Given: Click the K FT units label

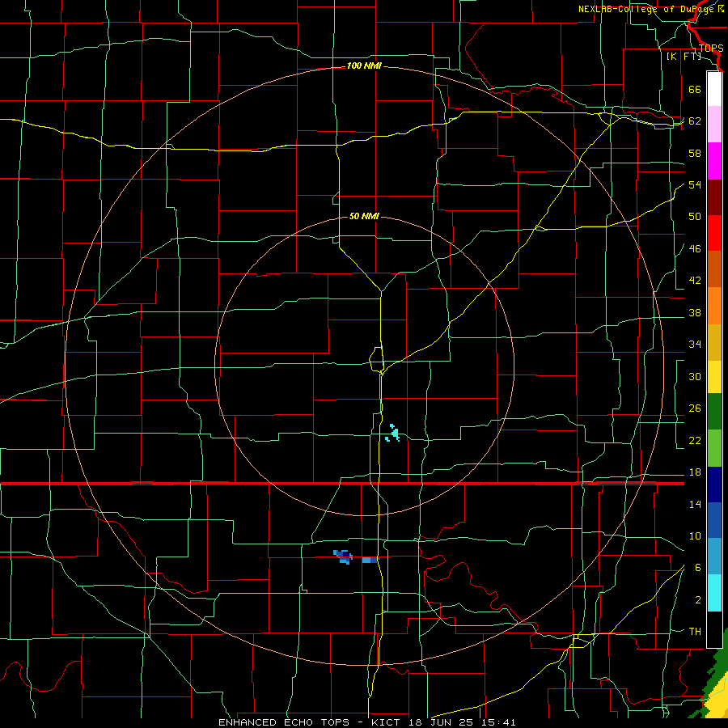Looking at the screenshot, I should point(684,56).
